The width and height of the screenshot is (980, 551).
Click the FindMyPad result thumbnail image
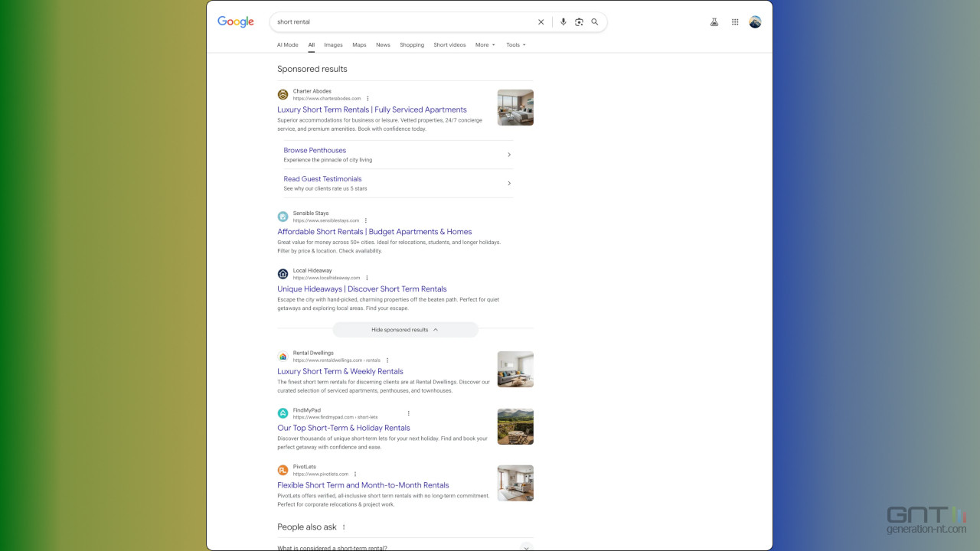click(x=515, y=426)
